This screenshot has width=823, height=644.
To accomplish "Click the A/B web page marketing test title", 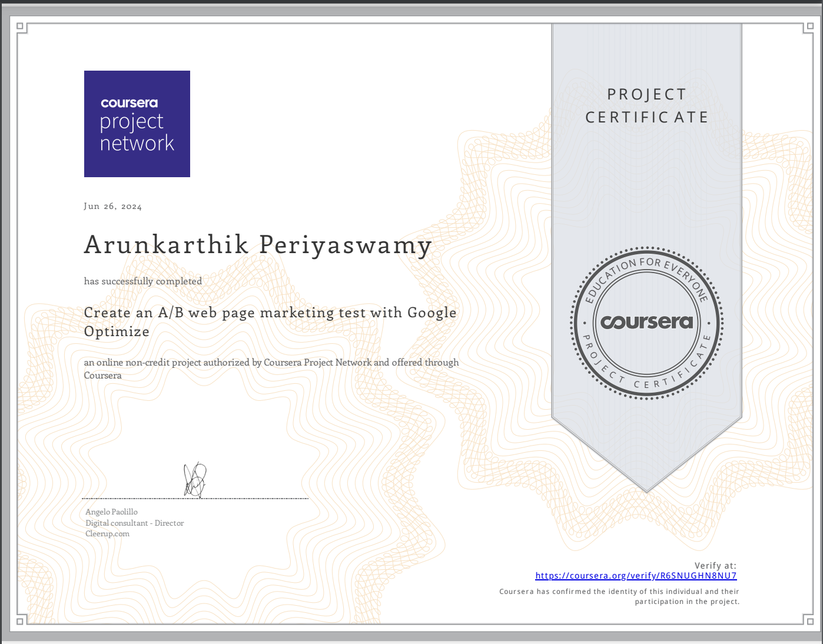I will coord(270,321).
